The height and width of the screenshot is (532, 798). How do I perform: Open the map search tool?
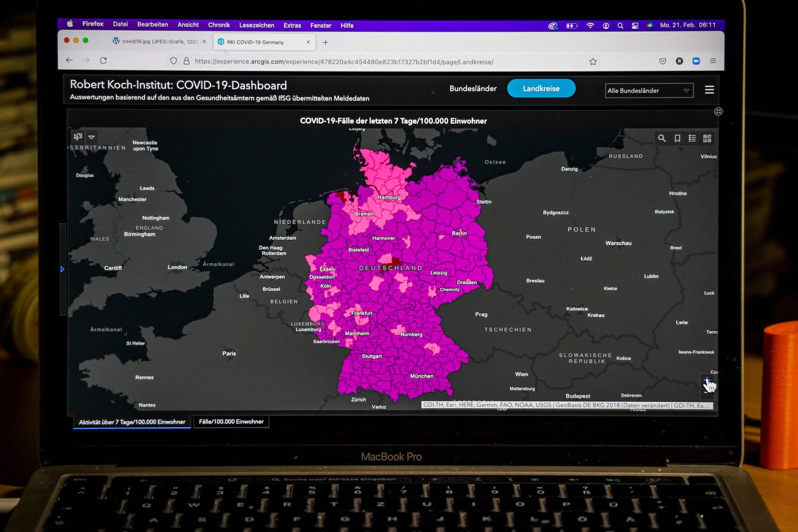pos(662,138)
